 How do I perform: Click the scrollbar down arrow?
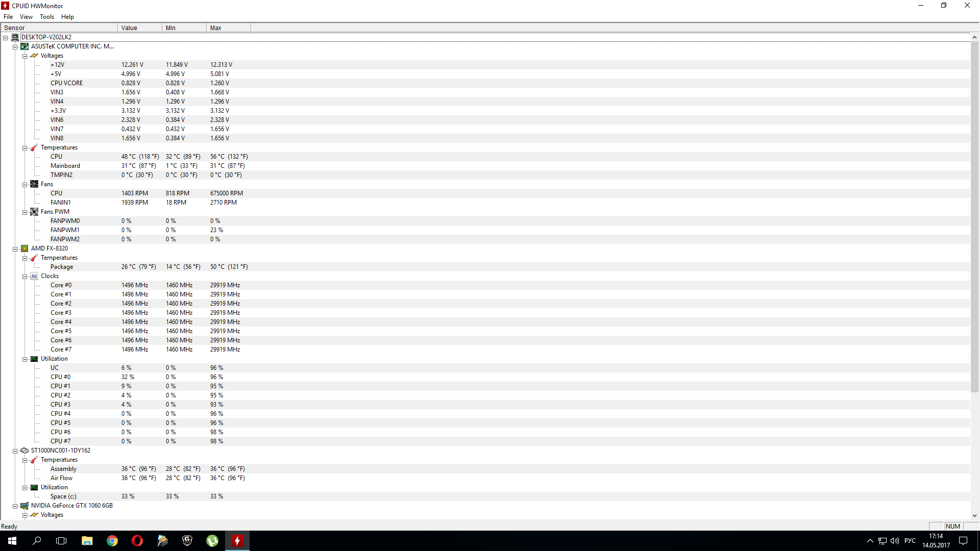click(974, 516)
